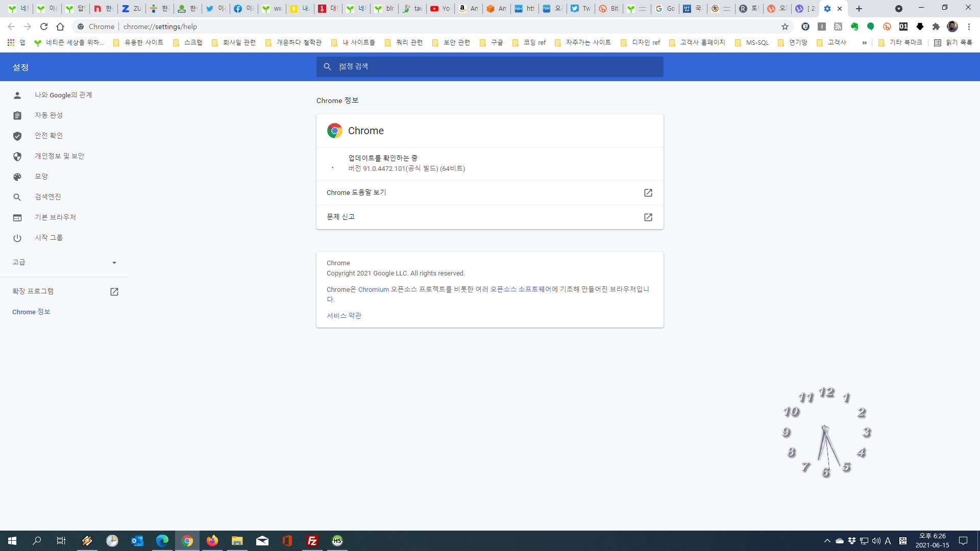Screen dimensions: 980x551
Task: Open 개인정보 및 보안 settings
Action: coord(64,156)
